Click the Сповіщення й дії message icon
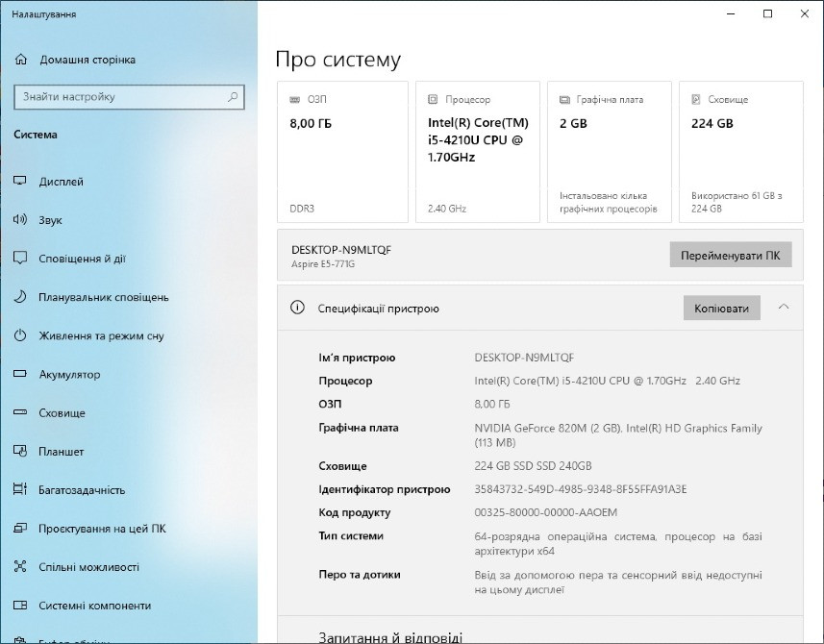 tap(20, 258)
